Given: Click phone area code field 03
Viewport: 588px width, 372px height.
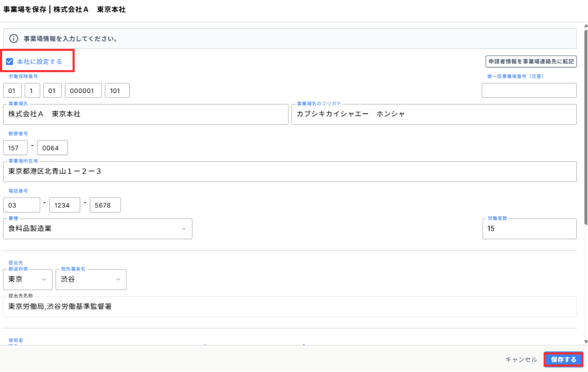Looking at the screenshot, I should (x=22, y=205).
